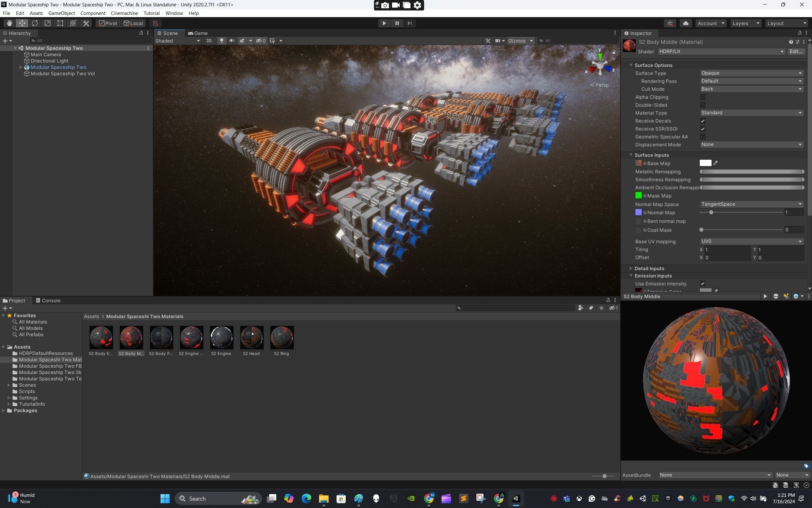Open the Window menu
The height and width of the screenshot is (508, 812).
(x=174, y=13)
